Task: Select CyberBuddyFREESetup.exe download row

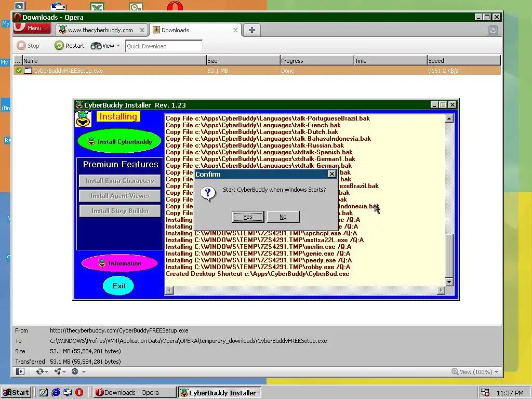Action: [257, 70]
